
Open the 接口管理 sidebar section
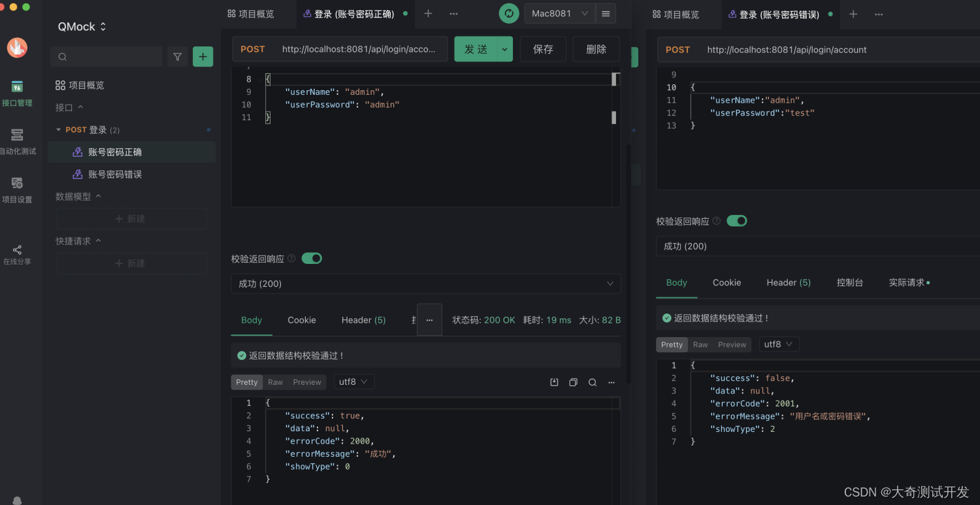pyautogui.click(x=17, y=93)
